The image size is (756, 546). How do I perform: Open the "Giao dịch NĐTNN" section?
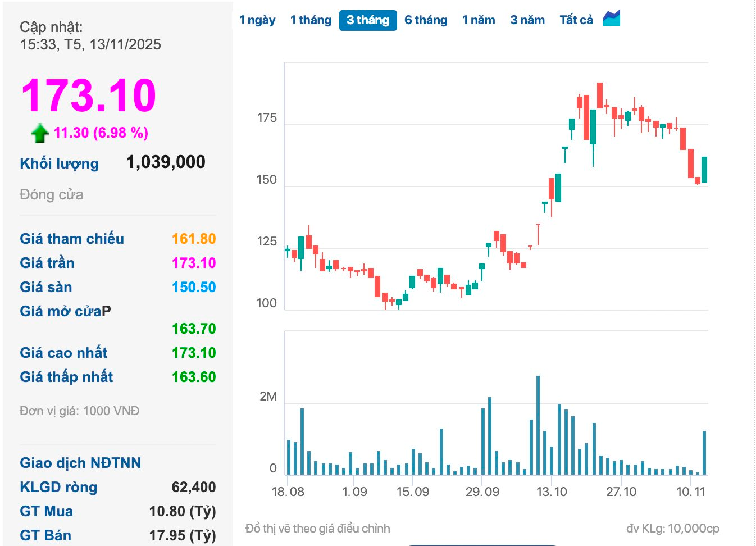pos(80,463)
